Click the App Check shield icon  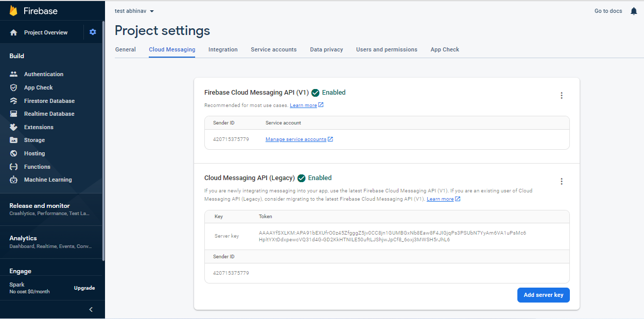click(14, 87)
